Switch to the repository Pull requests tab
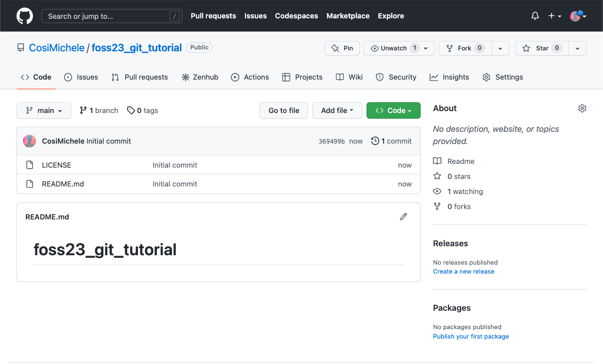 pyautogui.click(x=139, y=77)
